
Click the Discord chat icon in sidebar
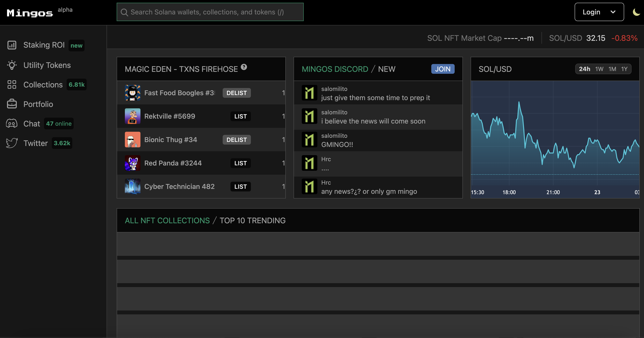coord(12,124)
